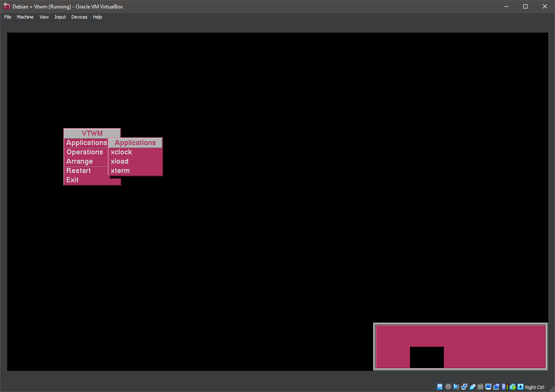The width and height of the screenshot is (555, 392).
Task: Toggle keyboard capture via the down-arrow status icon
Action: 520,387
